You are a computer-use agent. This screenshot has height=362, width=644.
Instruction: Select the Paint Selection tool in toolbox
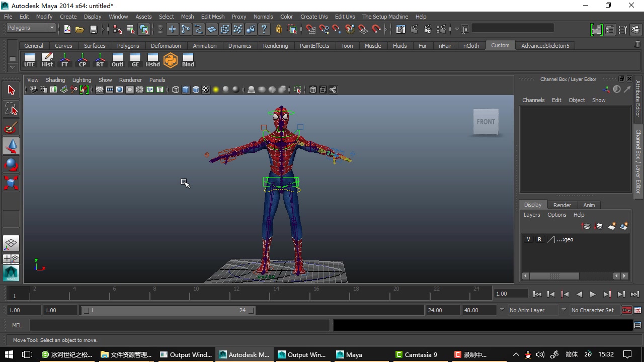point(11,128)
